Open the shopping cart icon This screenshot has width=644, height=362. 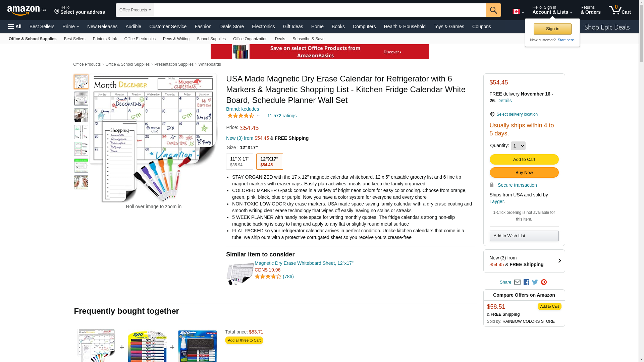point(620,10)
